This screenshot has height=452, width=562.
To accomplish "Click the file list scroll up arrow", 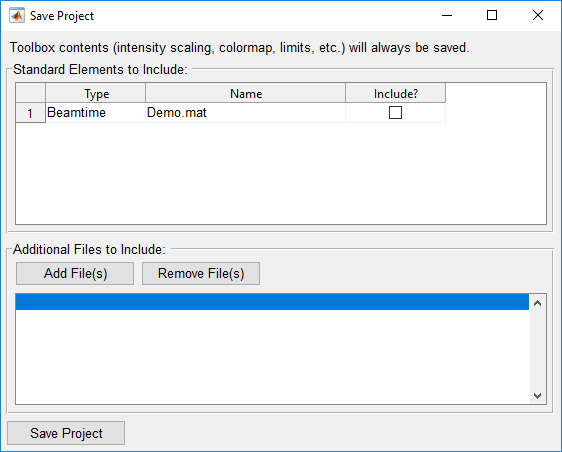I will [537, 303].
